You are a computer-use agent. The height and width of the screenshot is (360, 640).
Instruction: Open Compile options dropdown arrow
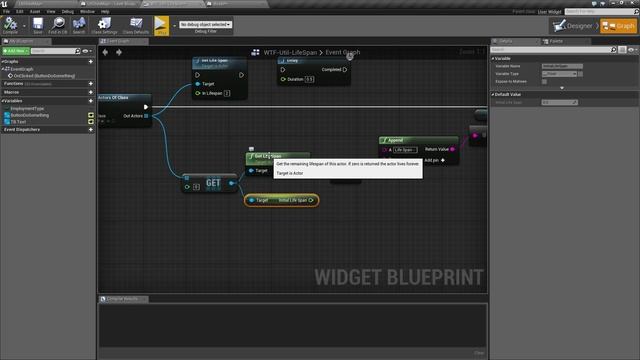coord(24,26)
